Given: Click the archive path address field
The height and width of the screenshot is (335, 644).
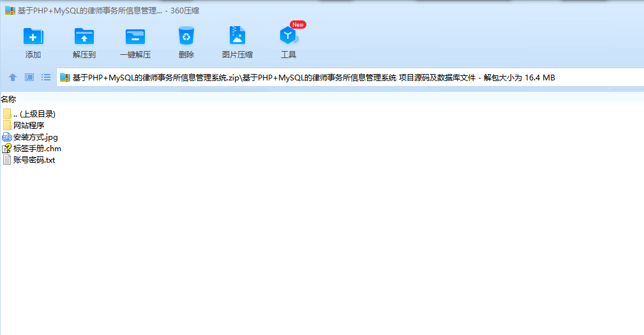Looking at the screenshot, I should tap(350, 78).
